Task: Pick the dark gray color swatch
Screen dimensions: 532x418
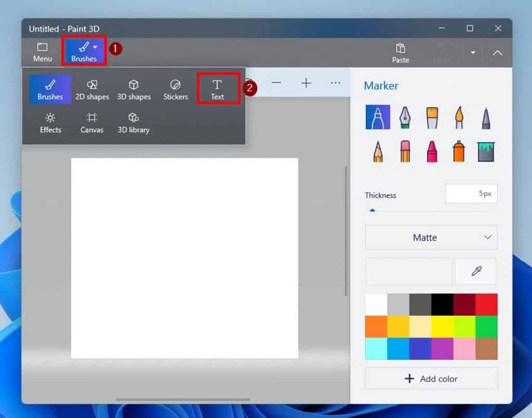Action: [x=420, y=304]
